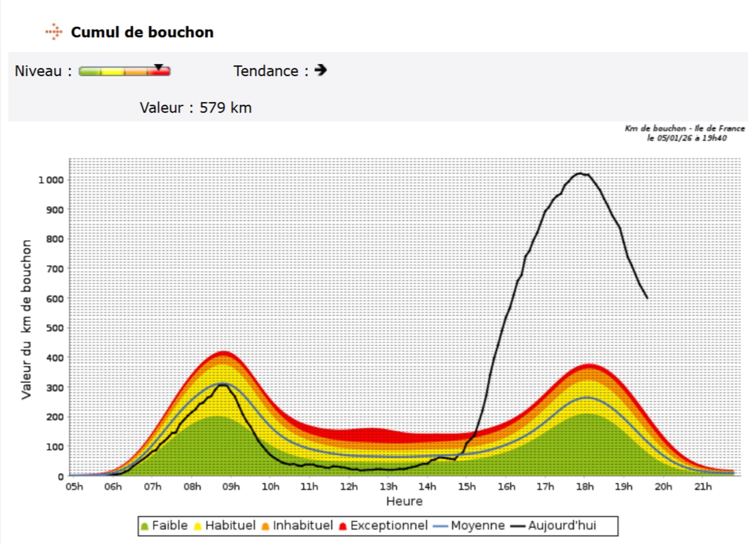The width and height of the screenshot is (756, 544).
Task: Click the green Faible legend marker
Action: (x=145, y=526)
